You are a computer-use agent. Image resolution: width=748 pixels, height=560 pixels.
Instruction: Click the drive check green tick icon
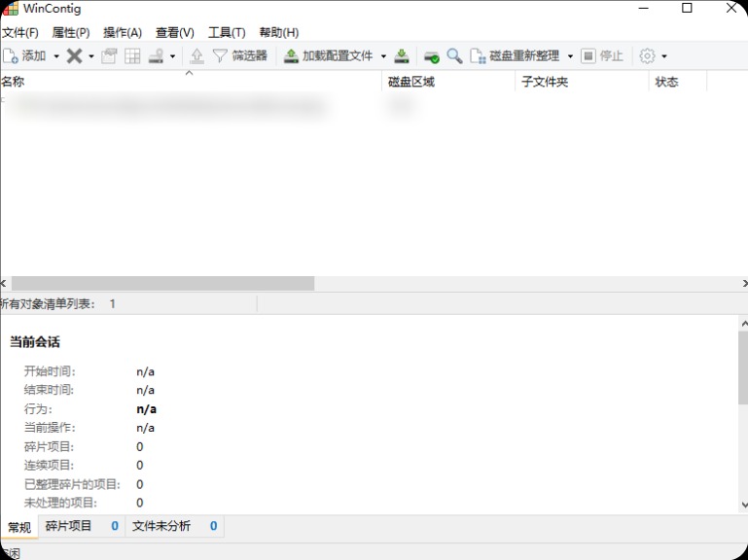(x=432, y=56)
